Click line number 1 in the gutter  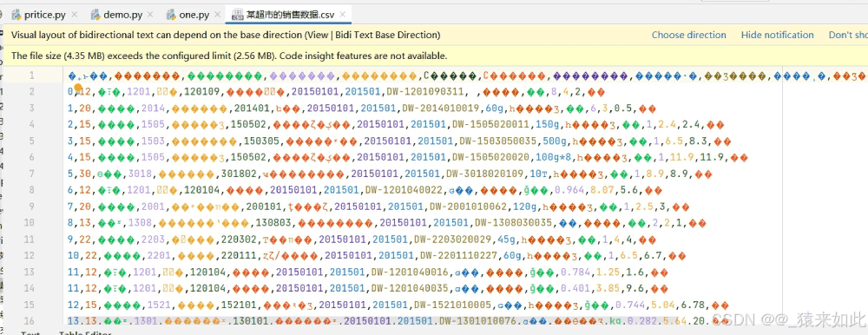[x=47, y=76]
